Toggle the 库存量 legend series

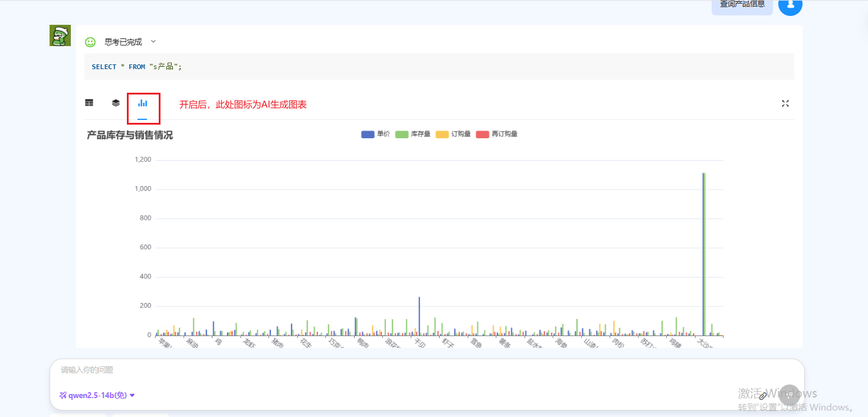(x=412, y=134)
